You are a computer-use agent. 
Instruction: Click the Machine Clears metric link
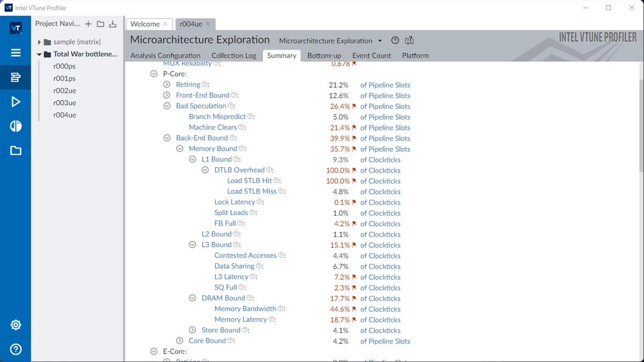(x=213, y=128)
